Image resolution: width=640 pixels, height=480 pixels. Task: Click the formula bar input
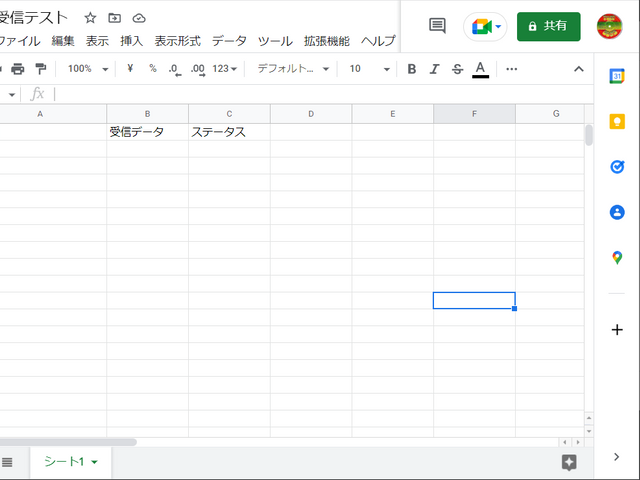322,94
